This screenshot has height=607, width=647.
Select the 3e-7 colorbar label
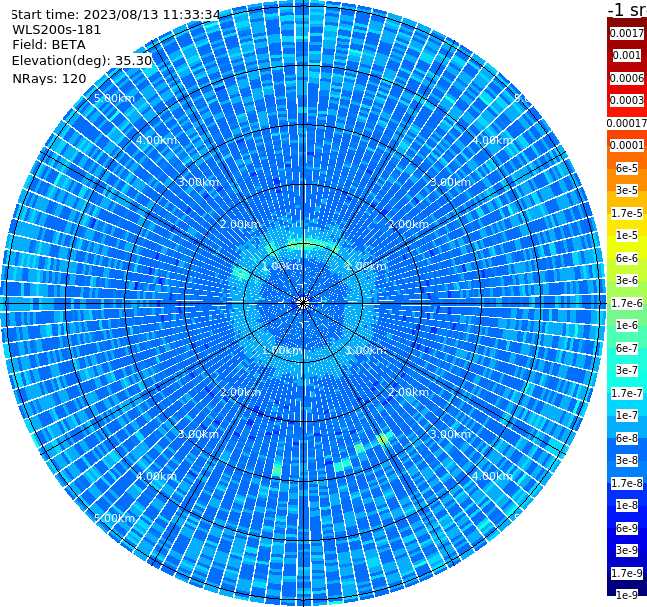[x=627, y=370]
